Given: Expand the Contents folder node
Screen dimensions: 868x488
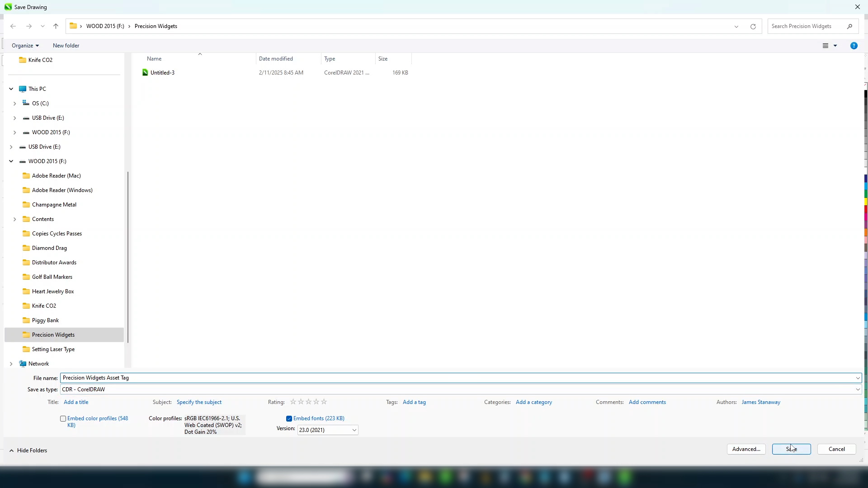Looking at the screenshot, I should [x=15, y=219].
